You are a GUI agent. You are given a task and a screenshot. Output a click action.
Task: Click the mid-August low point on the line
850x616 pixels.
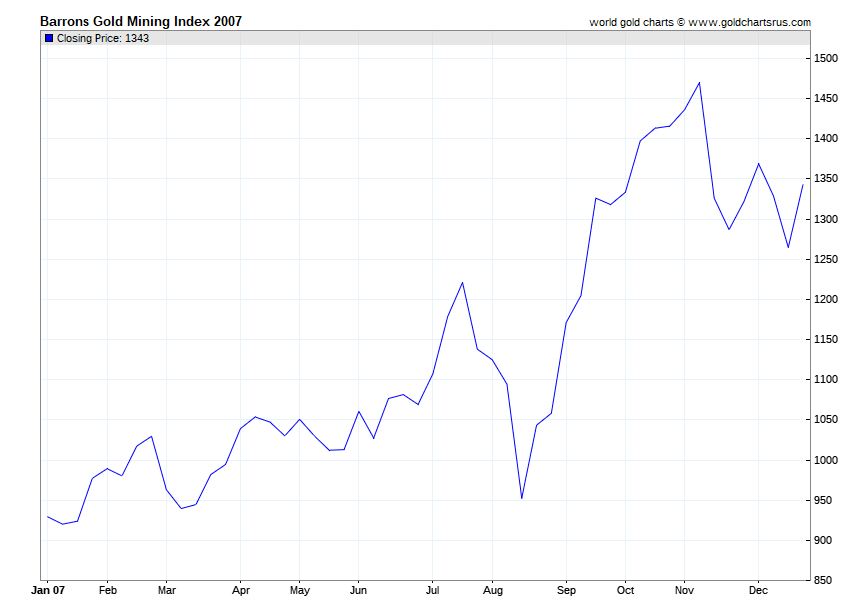[521, 498]
